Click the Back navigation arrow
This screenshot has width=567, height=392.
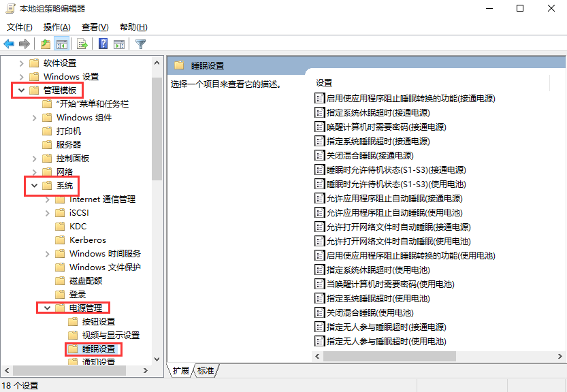pos(9,43)
